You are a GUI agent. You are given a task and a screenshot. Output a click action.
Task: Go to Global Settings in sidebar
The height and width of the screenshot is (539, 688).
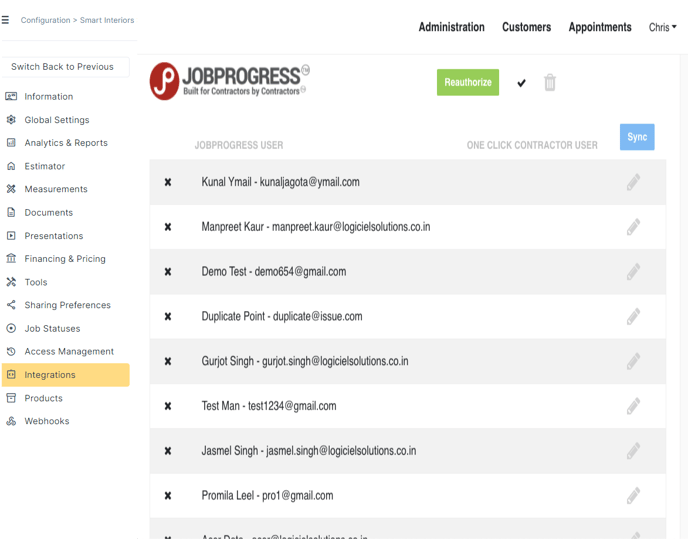(x=57, y=120)
